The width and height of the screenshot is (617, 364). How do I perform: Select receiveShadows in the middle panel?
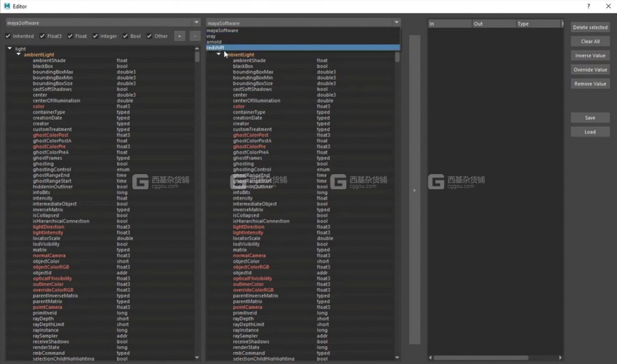(251, 341)
